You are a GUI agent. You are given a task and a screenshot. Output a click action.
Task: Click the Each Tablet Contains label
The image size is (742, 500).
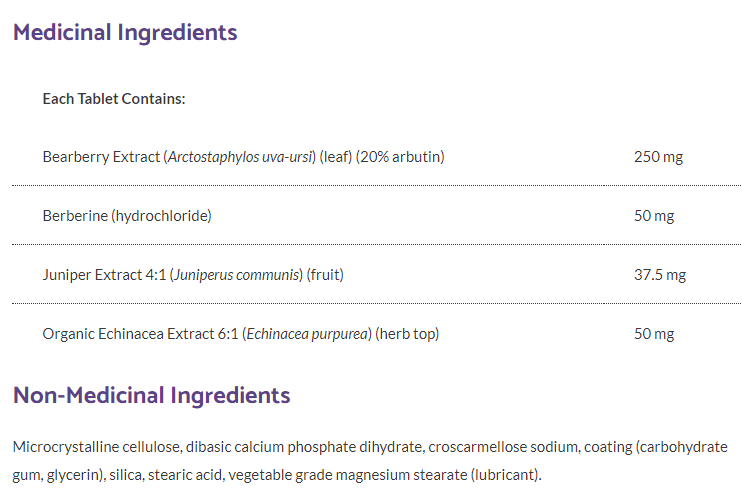pyautogui.click(x=114, y=99)
